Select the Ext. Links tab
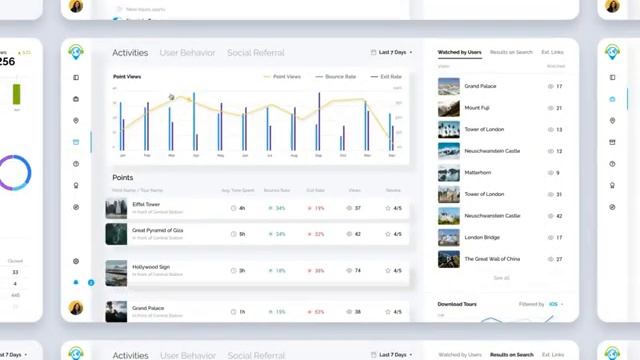This screenshot has height=360, width=640. (552, 52)
